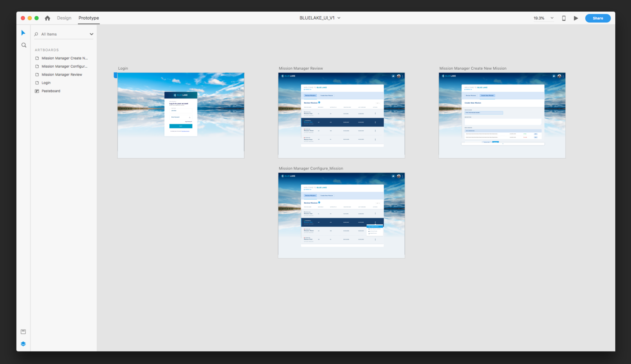This screenshot has width=631, height=364.
Task: Click the blue home-screen flag on Login artboard
Action: (x=115, y=75)
